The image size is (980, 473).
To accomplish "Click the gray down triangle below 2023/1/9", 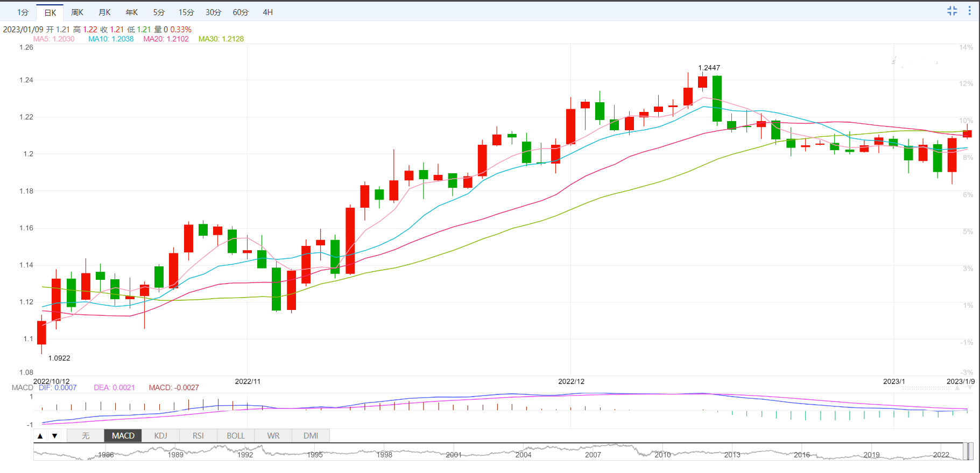I will coord(970,387).
